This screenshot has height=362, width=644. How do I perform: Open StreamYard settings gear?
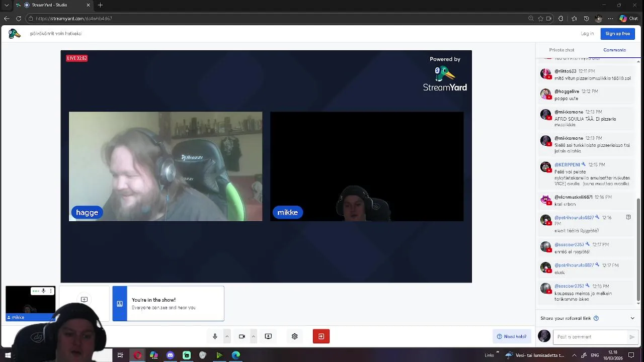tap(295, 336)
